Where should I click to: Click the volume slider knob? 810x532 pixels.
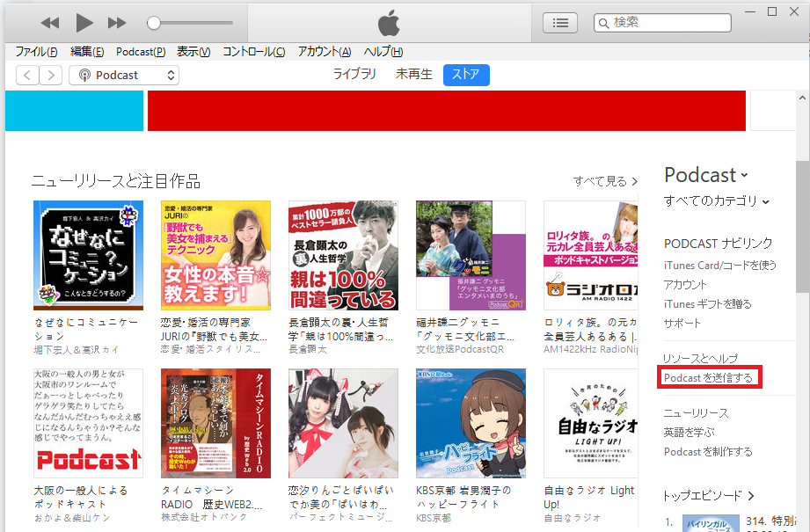tap(153, 23)
